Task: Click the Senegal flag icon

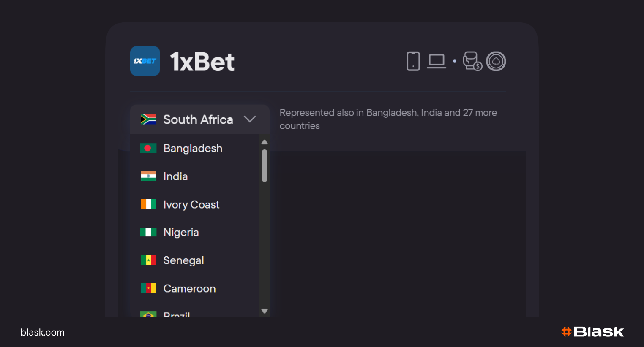Action: [x=148, y=260]
